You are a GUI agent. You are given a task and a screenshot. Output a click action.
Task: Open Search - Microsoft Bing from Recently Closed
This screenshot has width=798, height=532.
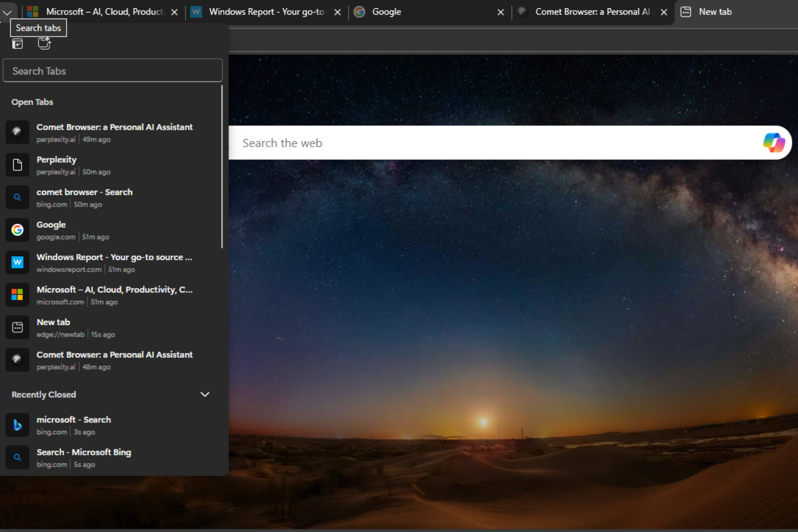[83, 452]
